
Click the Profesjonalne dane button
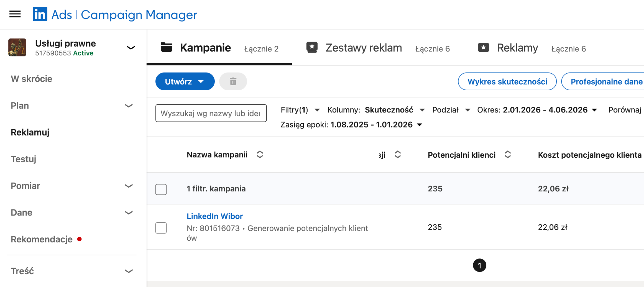pyautogui.click(x=603, y=82)
